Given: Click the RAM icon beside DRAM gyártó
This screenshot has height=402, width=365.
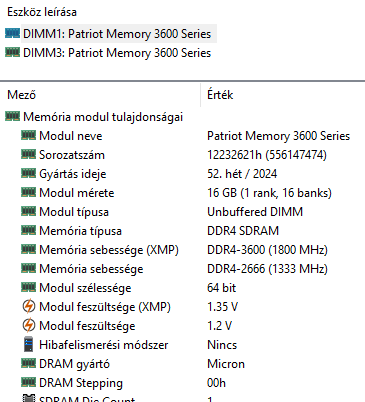Looking at the screenshot, I should 29,363.
